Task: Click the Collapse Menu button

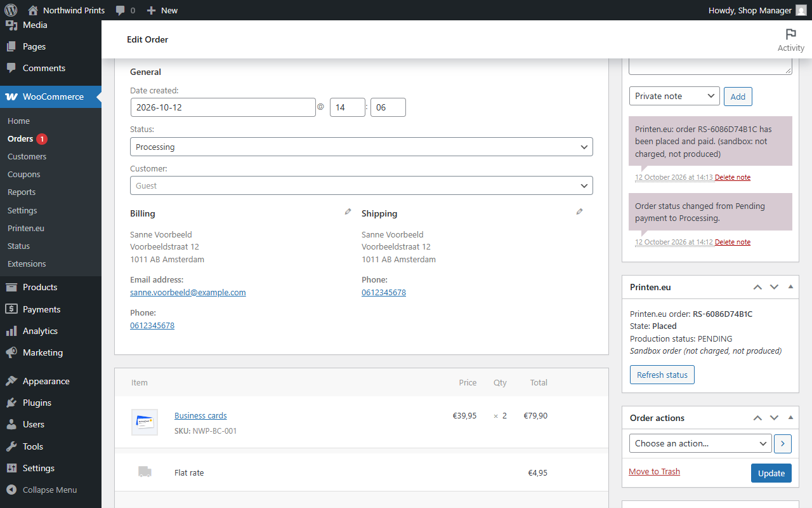Action: point(51,490)
